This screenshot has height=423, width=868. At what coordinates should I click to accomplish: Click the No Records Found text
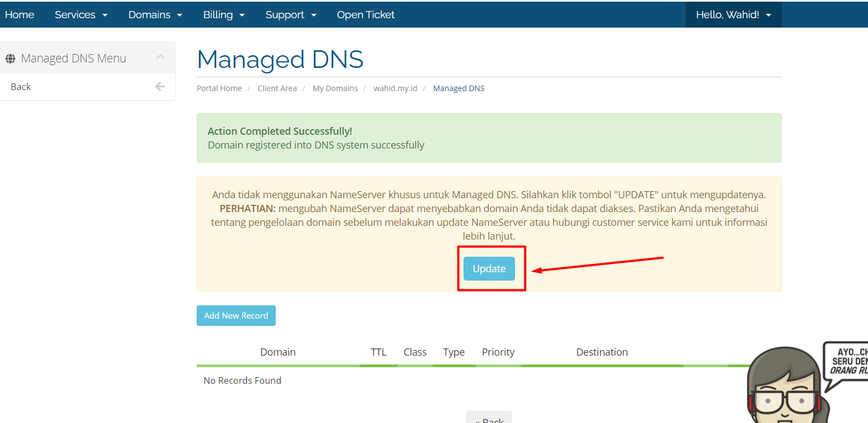[x=243, y=380]
